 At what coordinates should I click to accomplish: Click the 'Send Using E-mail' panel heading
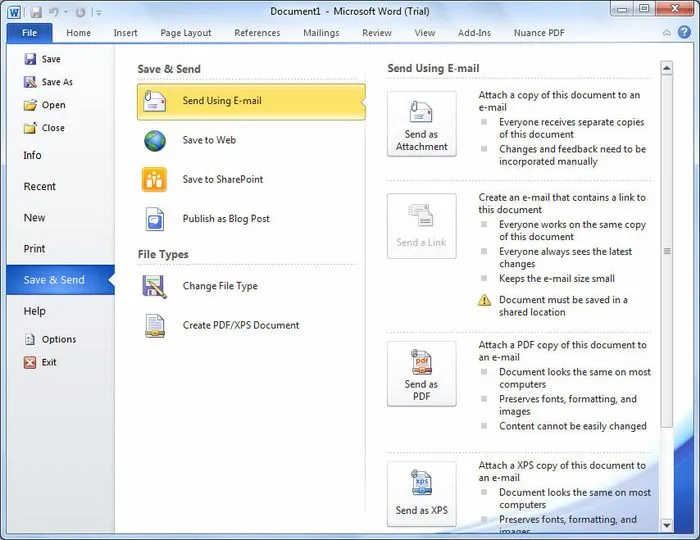click(433, 68)
